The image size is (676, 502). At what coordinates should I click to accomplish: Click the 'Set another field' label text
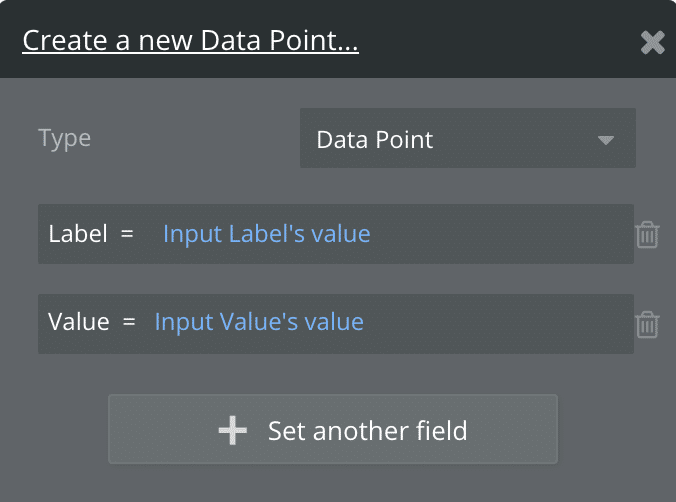pos(367,431)
